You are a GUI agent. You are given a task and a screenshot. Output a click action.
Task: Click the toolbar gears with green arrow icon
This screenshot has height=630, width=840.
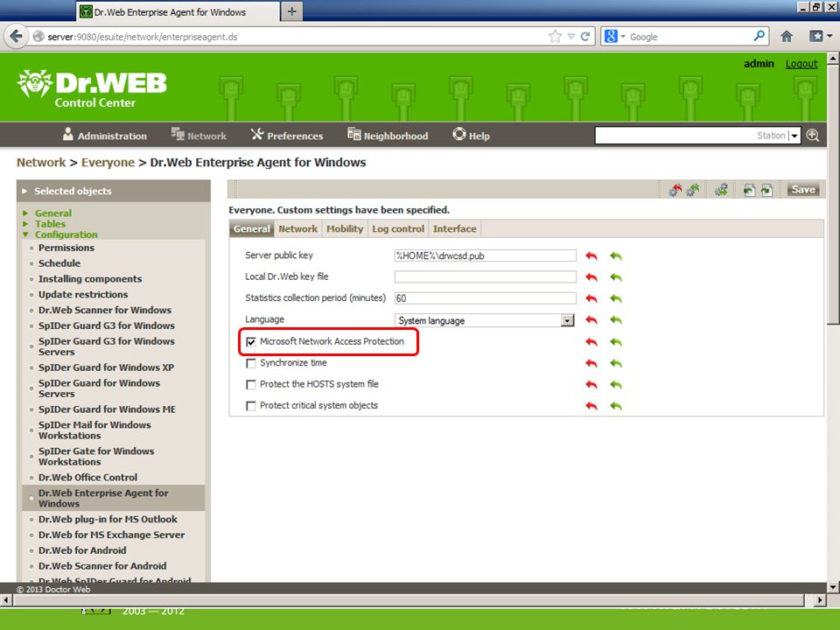693,190
